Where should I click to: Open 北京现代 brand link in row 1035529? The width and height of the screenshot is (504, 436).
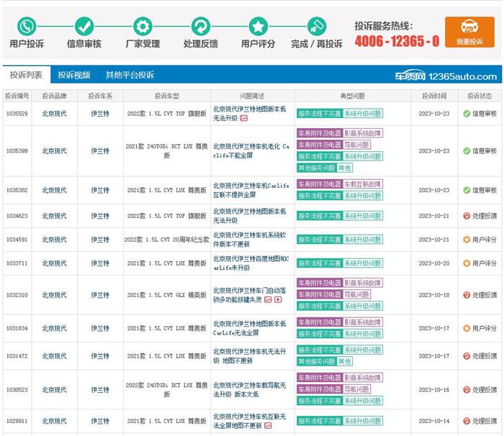point(54,114)
